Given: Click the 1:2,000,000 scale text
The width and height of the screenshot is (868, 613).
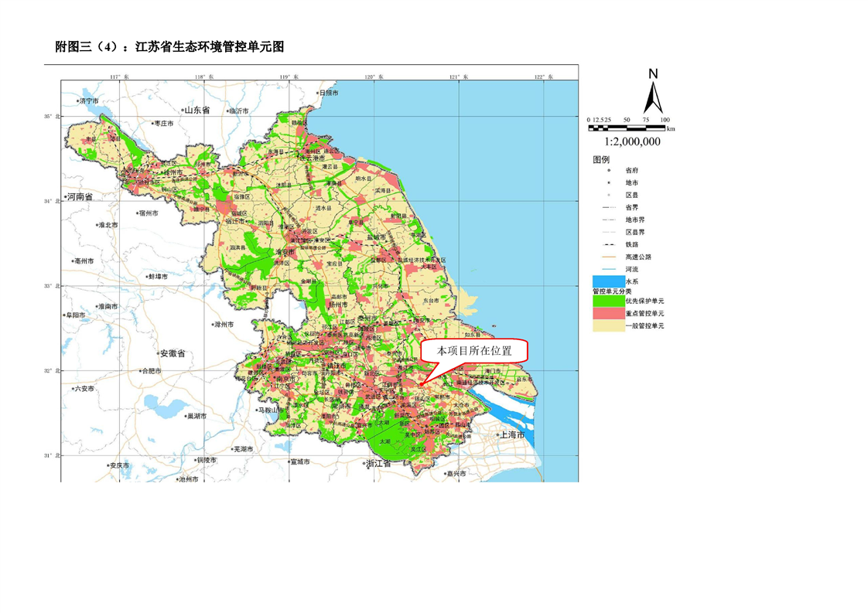Looking at the screenshot, I should click(631, 142).
